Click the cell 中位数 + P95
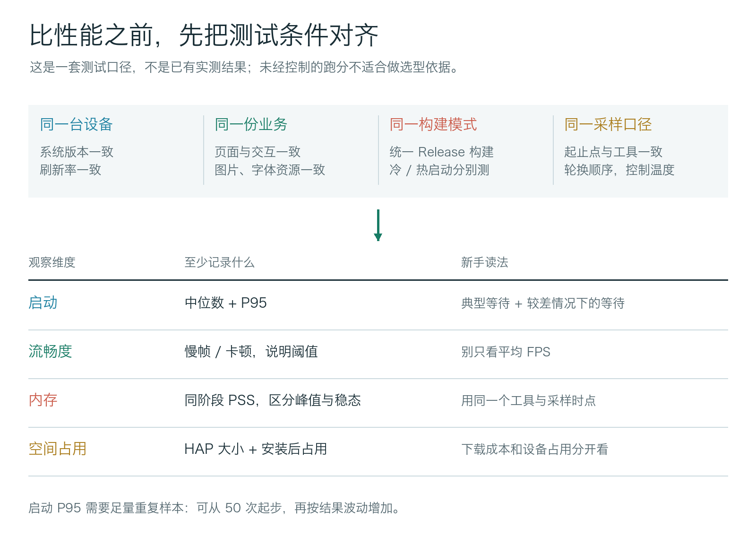 [225, 303]
